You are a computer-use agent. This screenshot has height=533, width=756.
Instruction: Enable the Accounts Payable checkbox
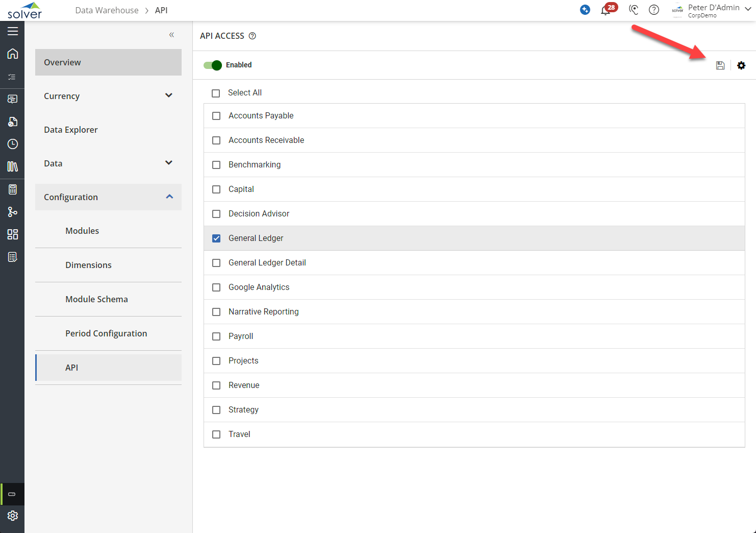tap(216, 116)
